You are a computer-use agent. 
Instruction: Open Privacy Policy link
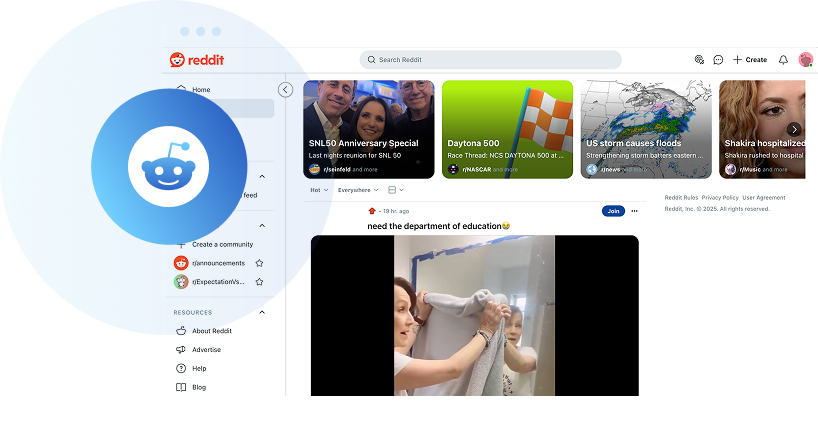click(720, 198)
